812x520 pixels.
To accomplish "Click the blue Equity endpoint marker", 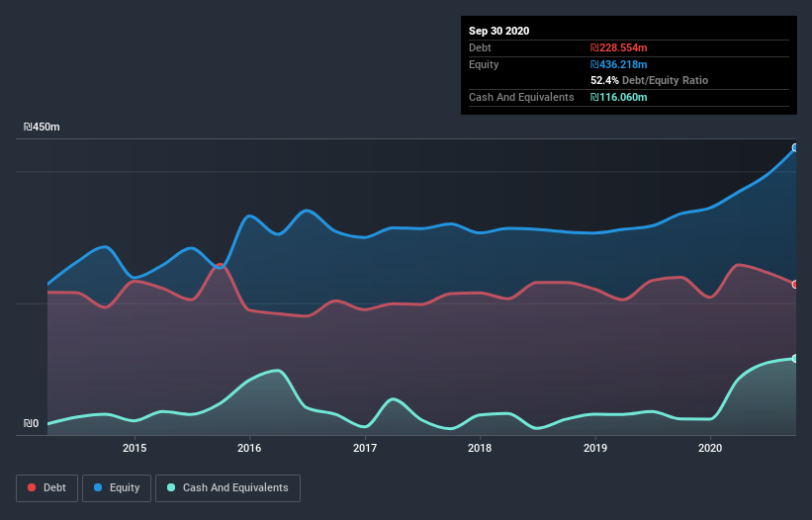I will (795, 148).
